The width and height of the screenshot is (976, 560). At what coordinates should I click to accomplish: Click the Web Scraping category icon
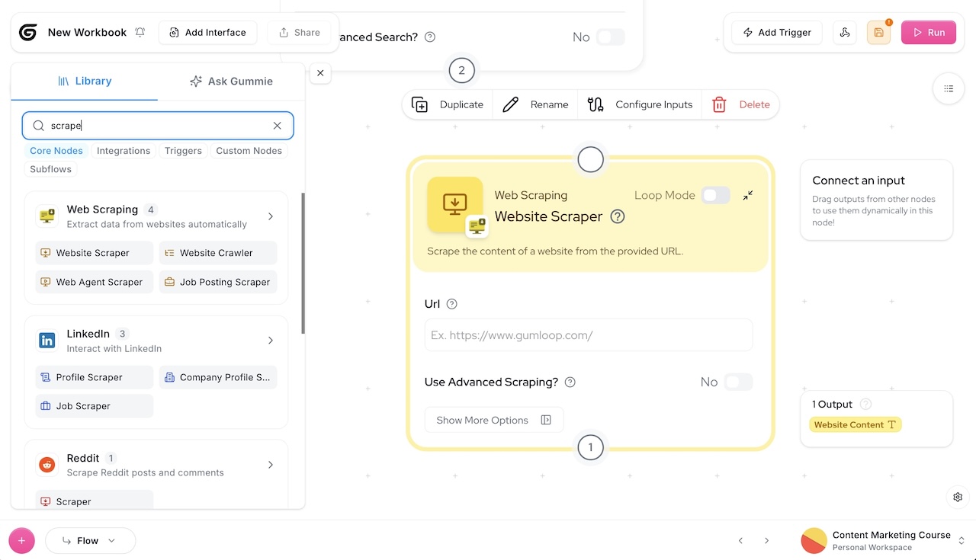coord(47,216)
